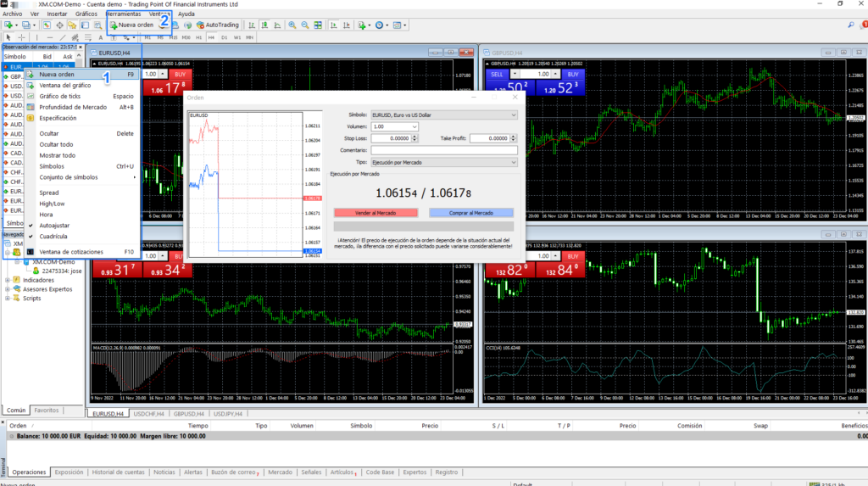Click the Vender al Mercado button

pos(376,213)
